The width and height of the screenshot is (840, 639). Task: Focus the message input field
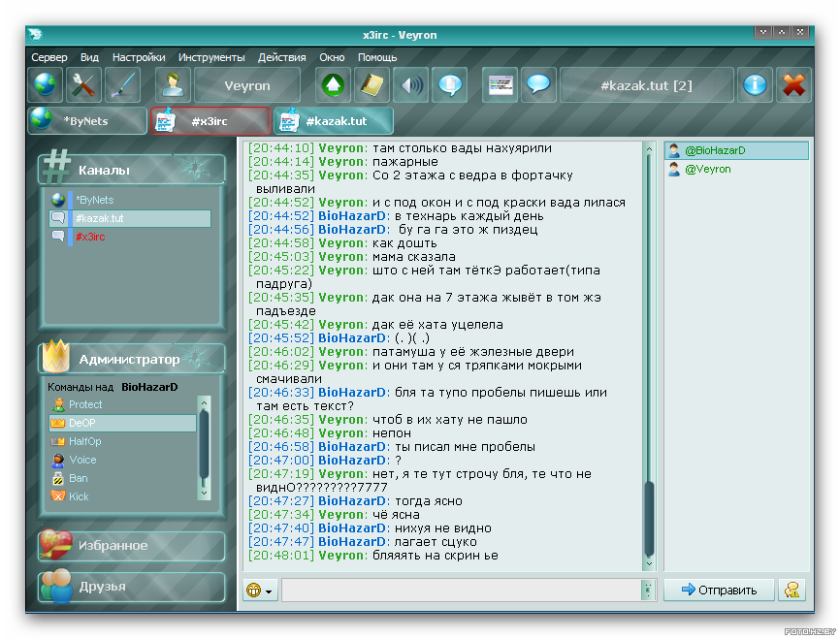(x=462, y=591)
